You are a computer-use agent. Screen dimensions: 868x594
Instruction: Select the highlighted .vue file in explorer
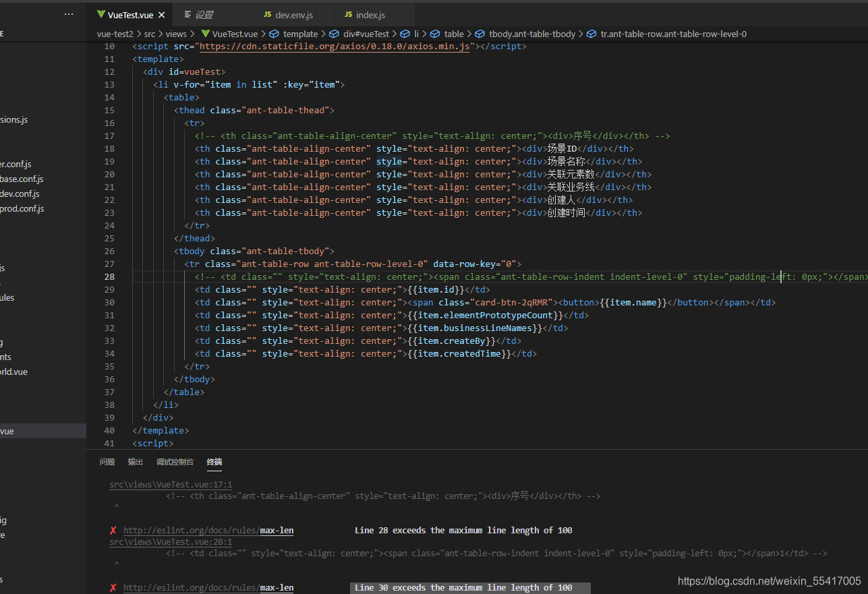pos(43,432)
